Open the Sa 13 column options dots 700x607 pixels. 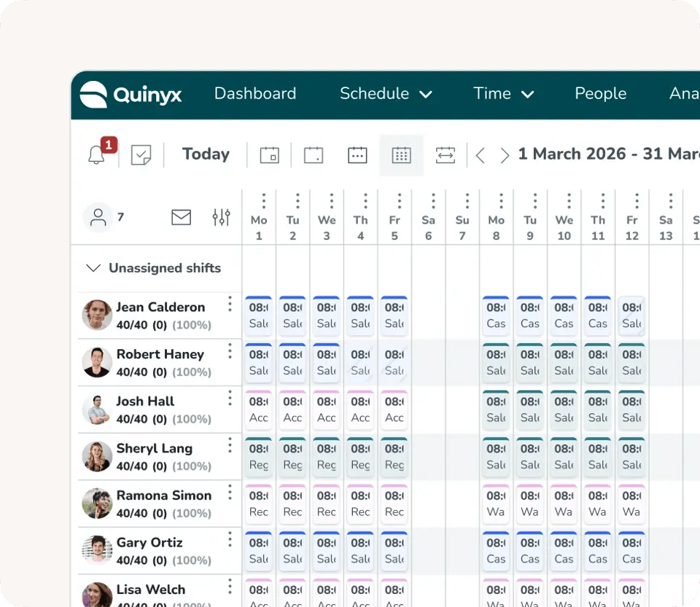click(671, 201)
